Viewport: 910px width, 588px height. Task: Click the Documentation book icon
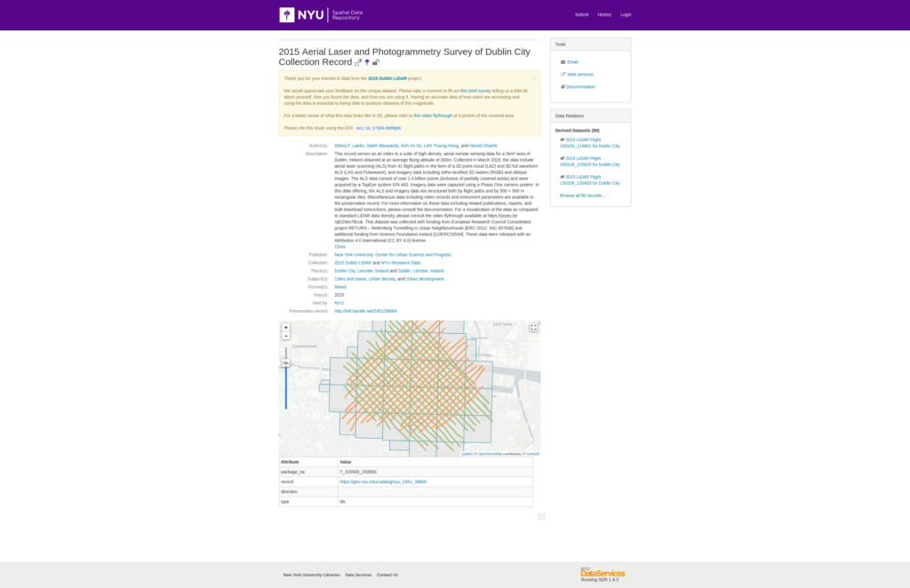(x=563, y=86)
